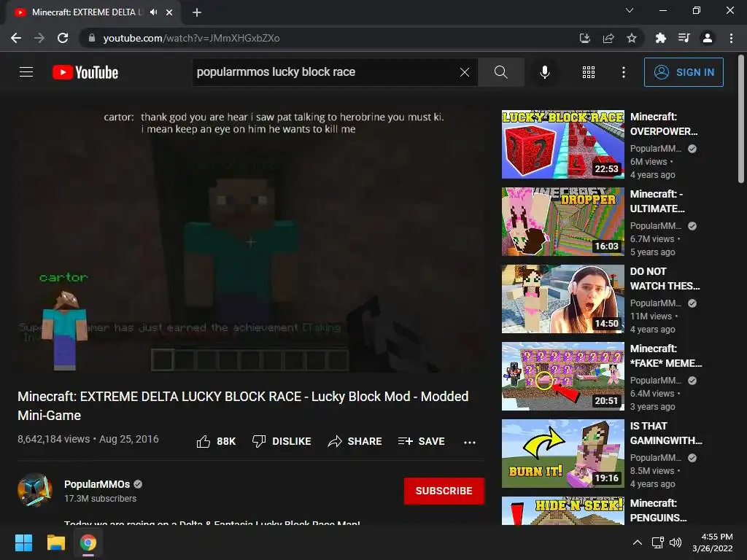Install app via address bar icon
The height and width of the screenshot is (560, 747).
tap(584, 38)
